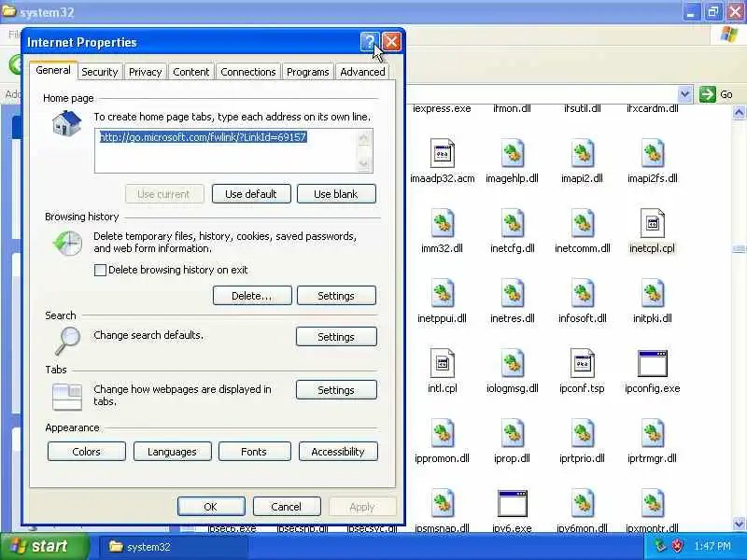Select the inetppui.dll file icon

tap(442, 293)
